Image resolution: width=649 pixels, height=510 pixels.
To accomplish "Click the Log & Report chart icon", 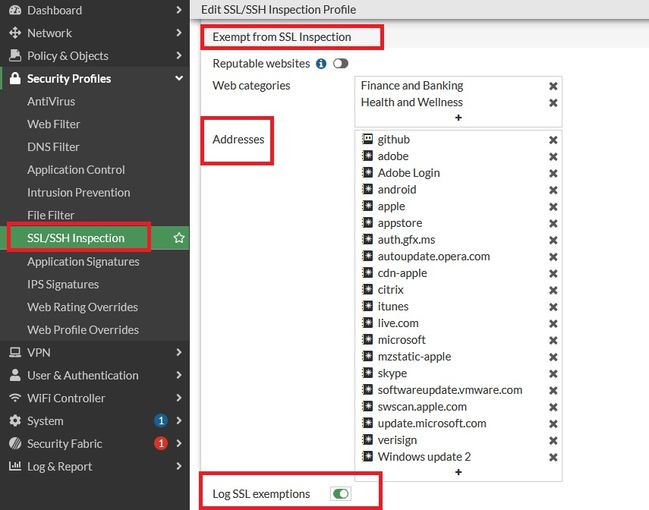I will click(x=15, y=466).
